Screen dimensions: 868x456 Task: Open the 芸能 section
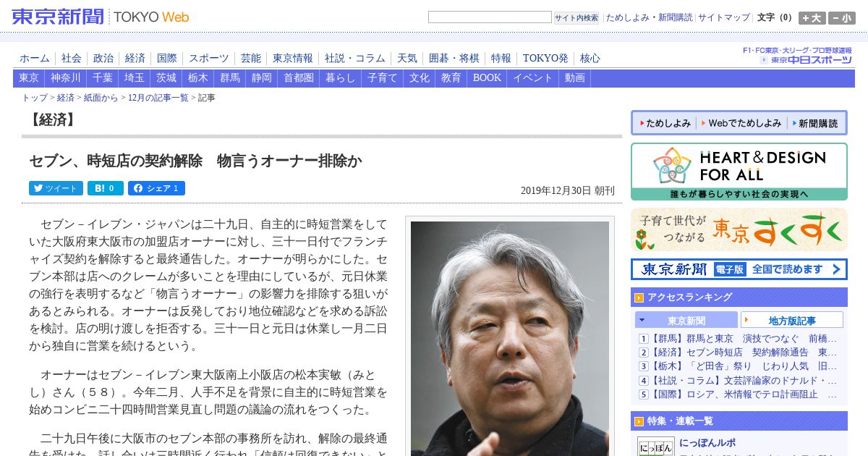point(251,58)
